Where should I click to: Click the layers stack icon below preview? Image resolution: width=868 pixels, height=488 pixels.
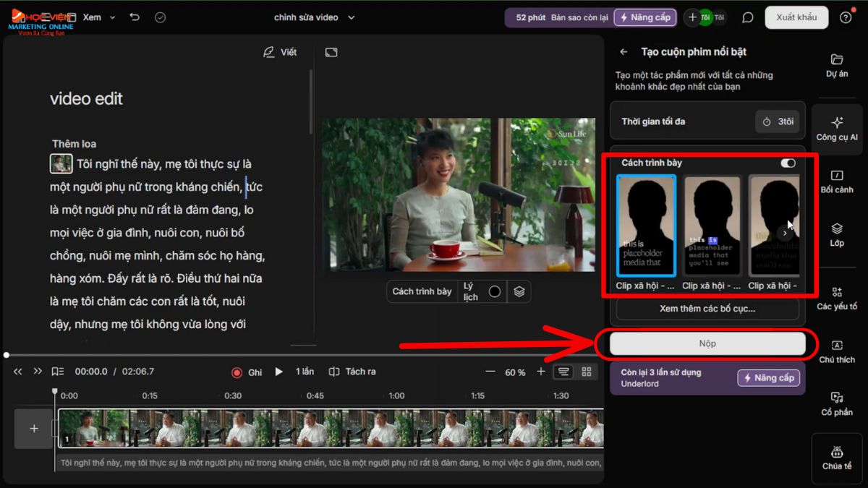(519, 291)
